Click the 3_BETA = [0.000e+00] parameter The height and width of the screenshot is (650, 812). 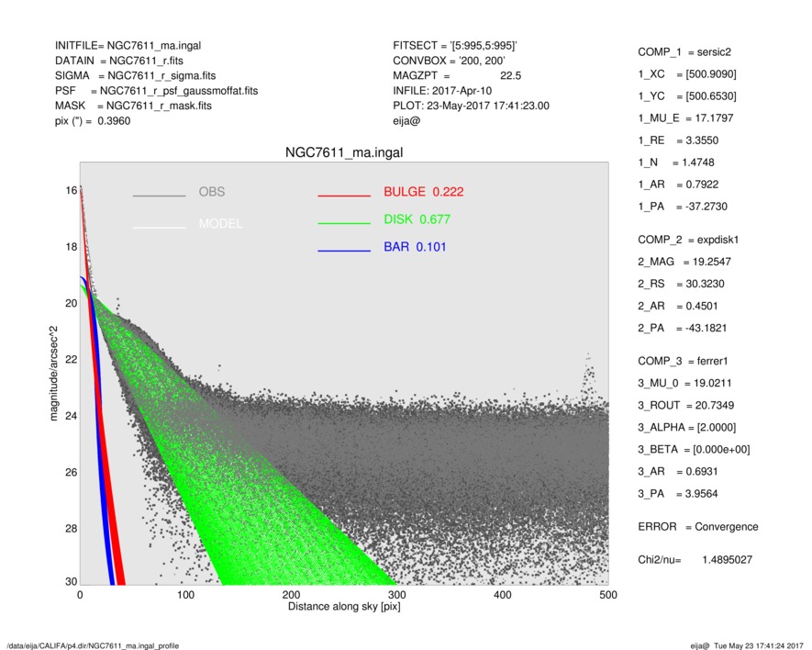[694, 450]
